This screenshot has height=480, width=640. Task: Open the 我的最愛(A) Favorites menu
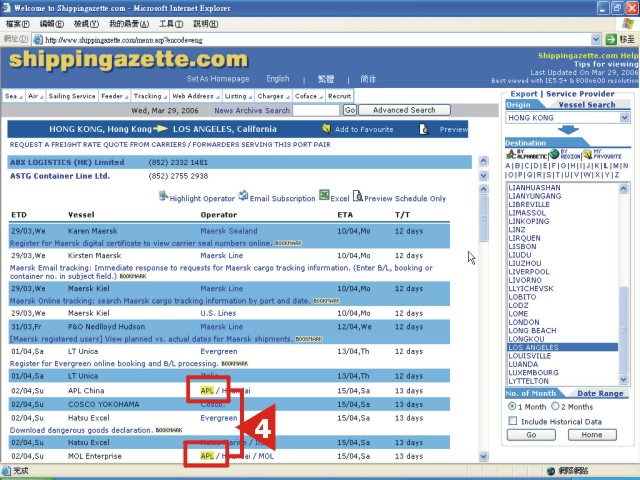(x=129, y=24)
